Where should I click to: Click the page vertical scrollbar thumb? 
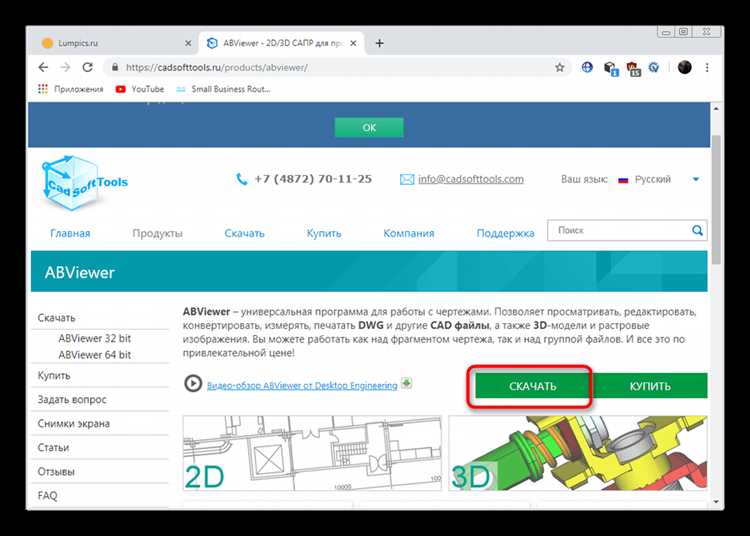[716, 199]
